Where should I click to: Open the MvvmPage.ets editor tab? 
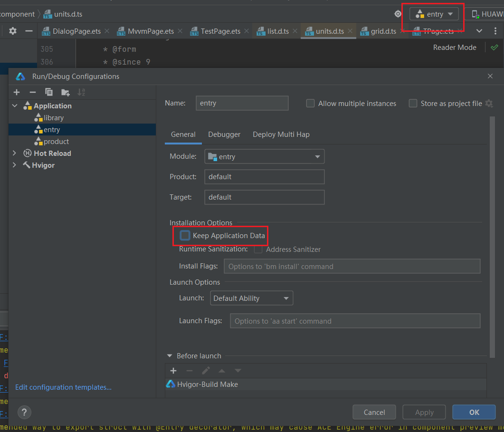(151, 31)
